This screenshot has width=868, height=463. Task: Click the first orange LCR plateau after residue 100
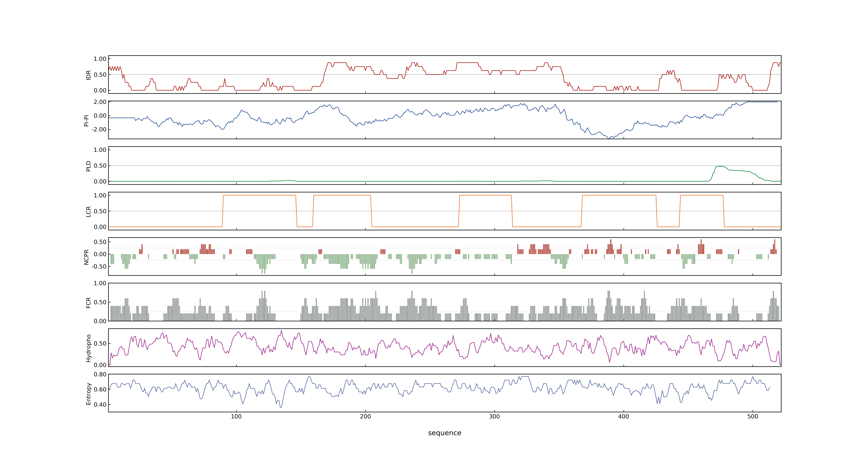(x=259, y=195)
